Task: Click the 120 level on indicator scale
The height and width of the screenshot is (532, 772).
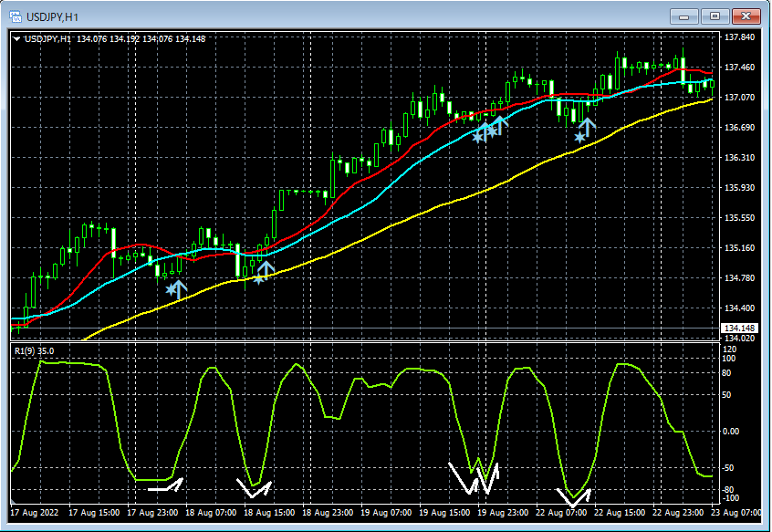Action: tap(730, 349)
